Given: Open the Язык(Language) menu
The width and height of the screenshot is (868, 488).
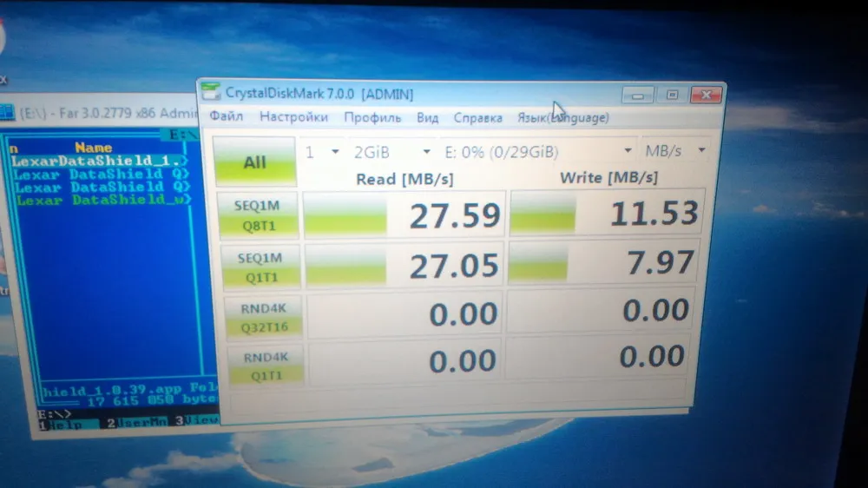Looking at the screenshot, I should pos(563,118).
